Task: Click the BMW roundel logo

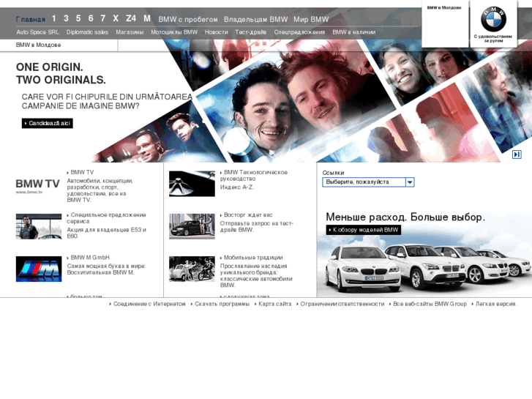Action: pyautogui.click(x=493, y=19)
